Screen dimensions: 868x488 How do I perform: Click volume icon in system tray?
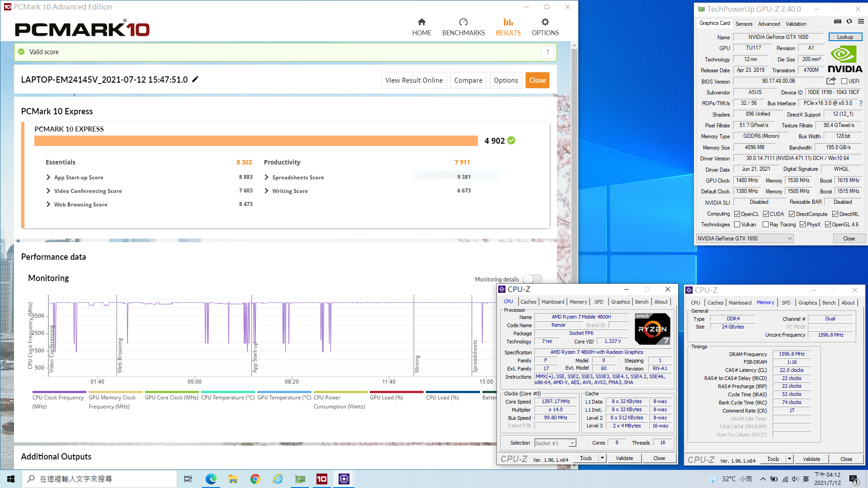pos(795,479)
